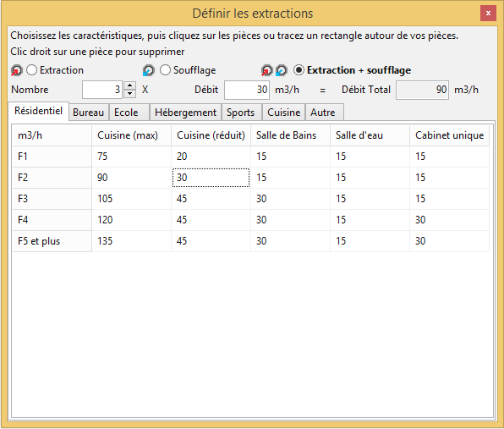The width and height of the screenshot is (504, 429).
Task: Click the blue soufflage icon beside Soufflage radio
Action: click(x=149, y=70)
